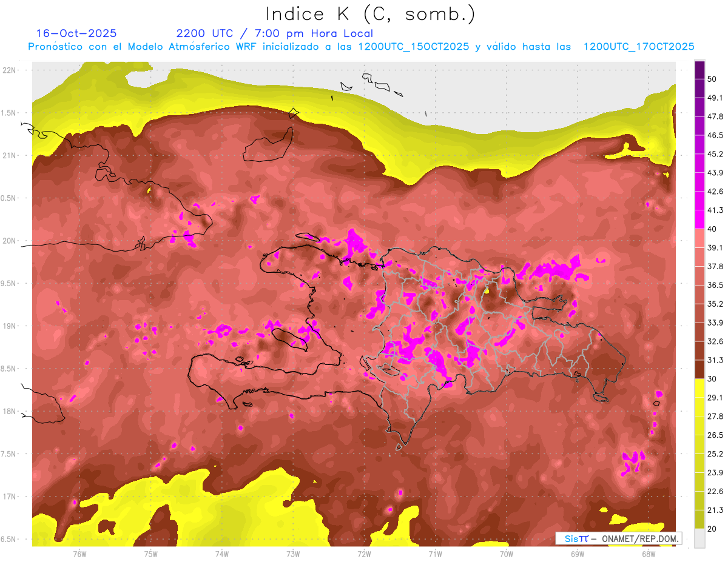Pick the dark purple swatch at value 50
Image resolution: width=728 pixels, height=562 pixels.
[699, 69]
